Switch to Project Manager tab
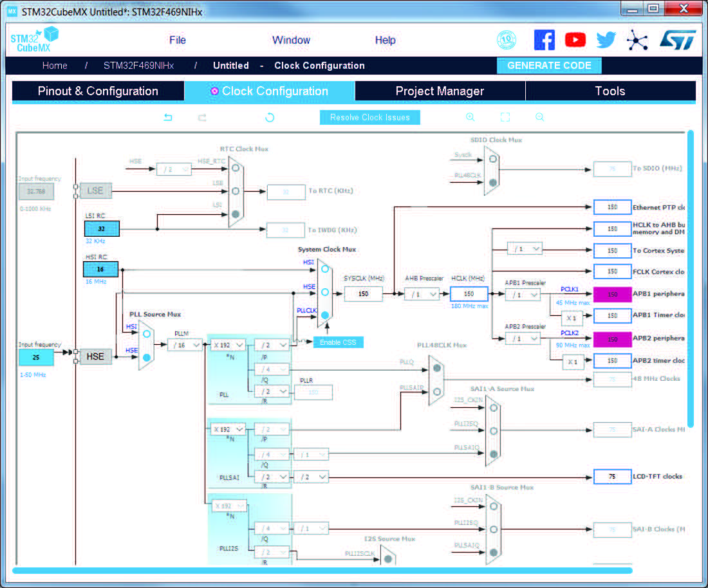Viewport: 708px width, 588px height. 440,91
